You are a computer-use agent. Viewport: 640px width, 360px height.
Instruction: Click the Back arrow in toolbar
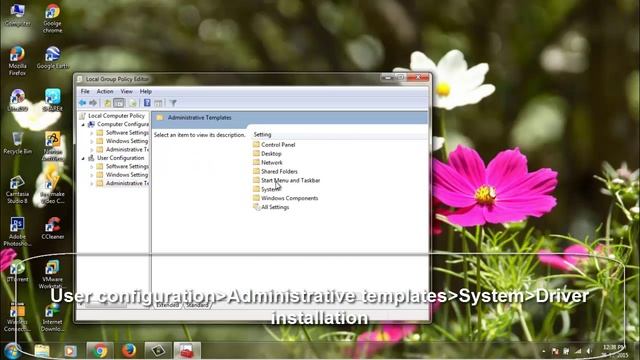82,103
